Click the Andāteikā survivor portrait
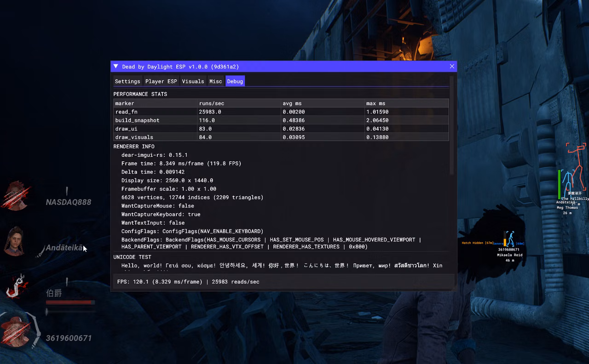 click(x=15, y=240)
